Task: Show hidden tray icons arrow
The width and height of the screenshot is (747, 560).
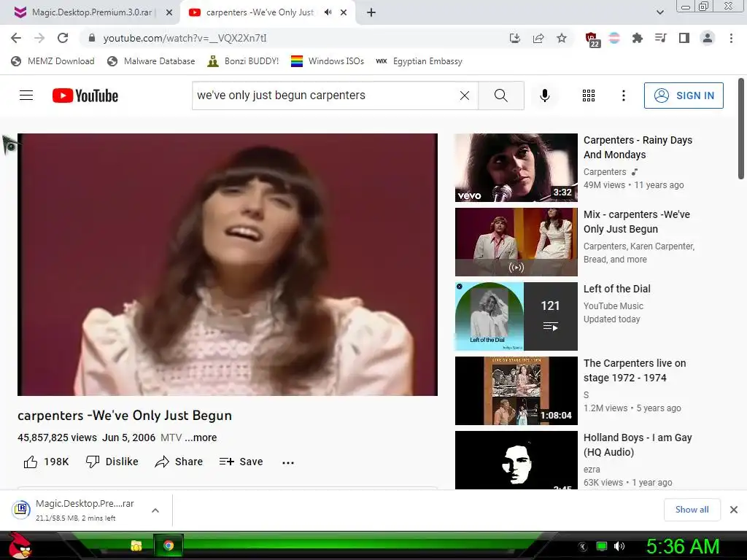Action: pos(582,546)
